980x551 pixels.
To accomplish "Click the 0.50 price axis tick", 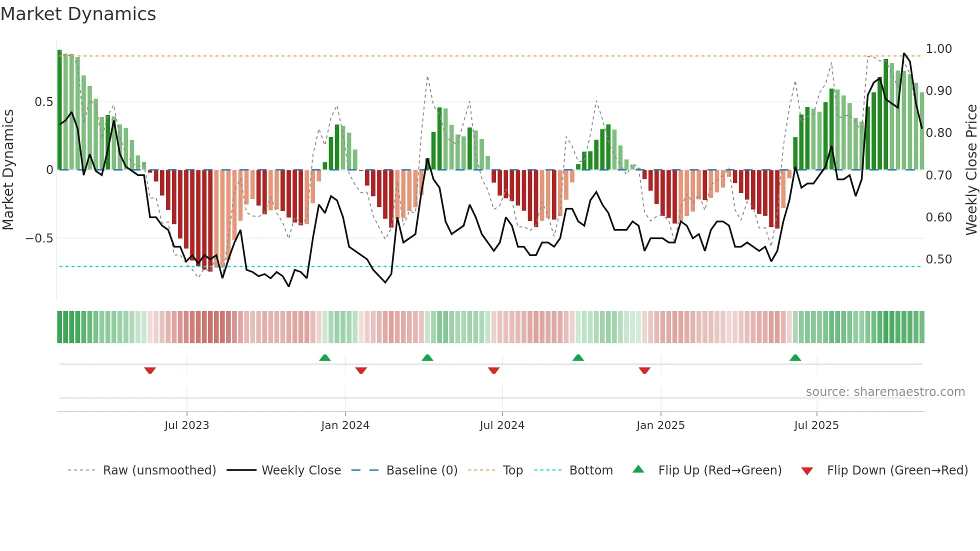I will pos(939,259).
